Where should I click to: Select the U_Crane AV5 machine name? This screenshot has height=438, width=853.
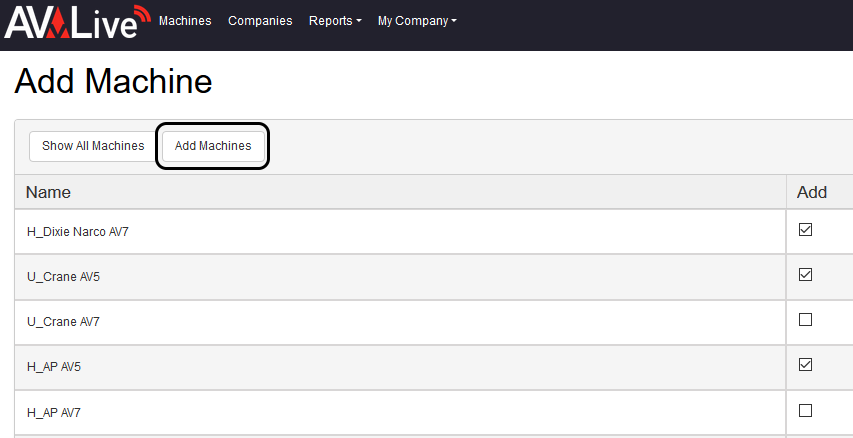(x=63, y=277)
